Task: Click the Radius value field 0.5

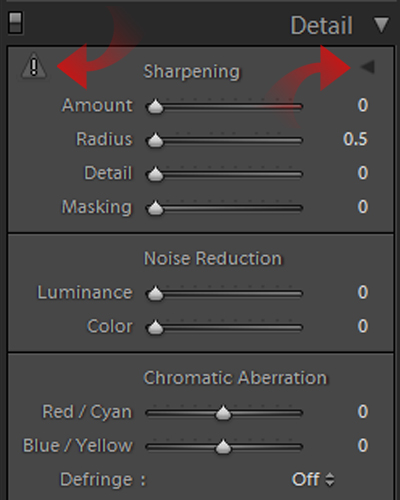Action: 355,139
